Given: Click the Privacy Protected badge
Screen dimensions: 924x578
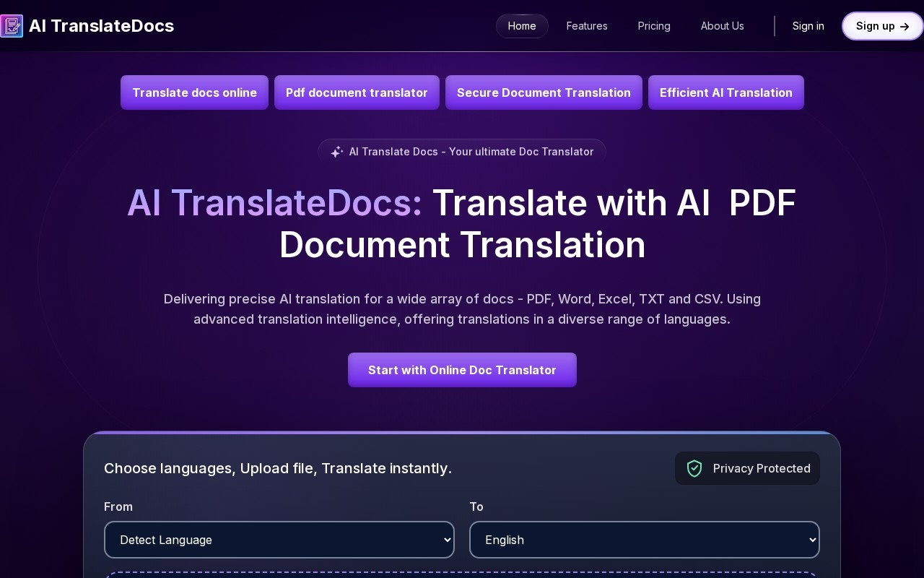Looking at the screenshot, I should (747, 468).
